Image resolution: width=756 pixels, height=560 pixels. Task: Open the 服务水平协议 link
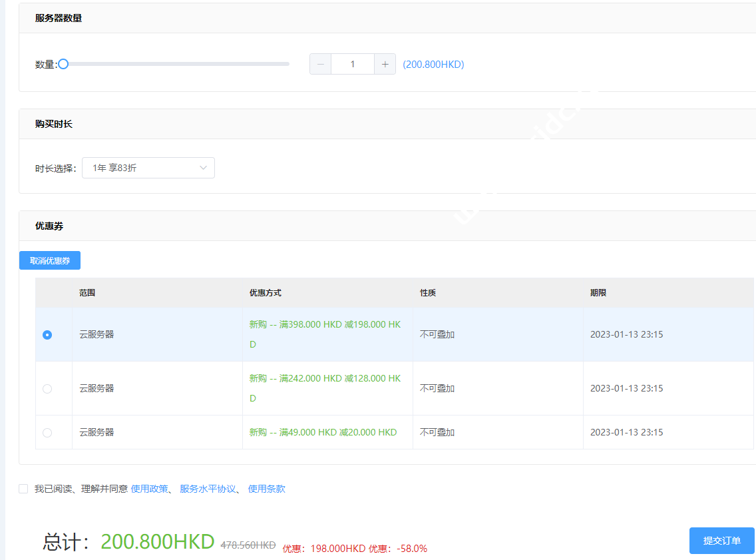[208, 489]
